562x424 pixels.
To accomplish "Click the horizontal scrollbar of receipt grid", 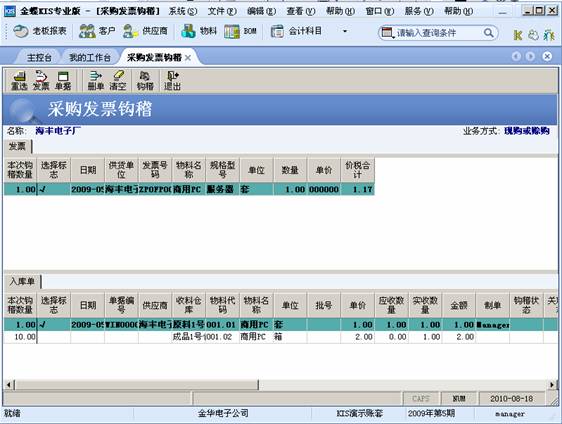I will click(281, 385).
